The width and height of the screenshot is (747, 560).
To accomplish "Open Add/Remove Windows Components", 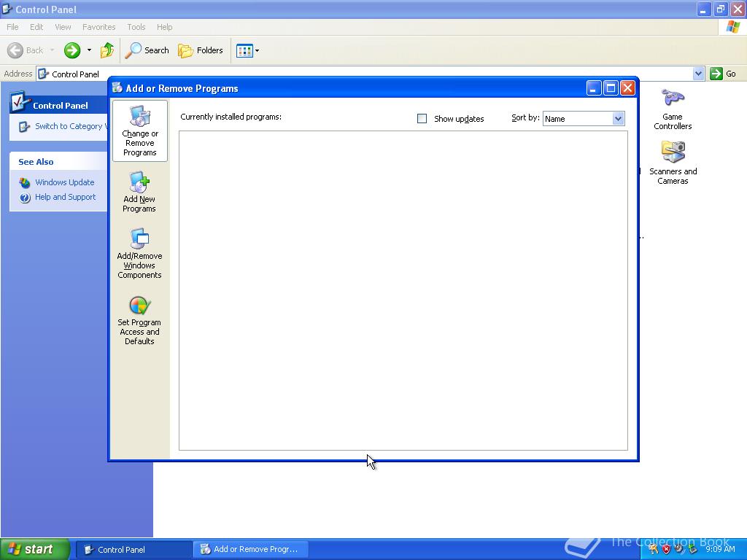I will point(139,253).
